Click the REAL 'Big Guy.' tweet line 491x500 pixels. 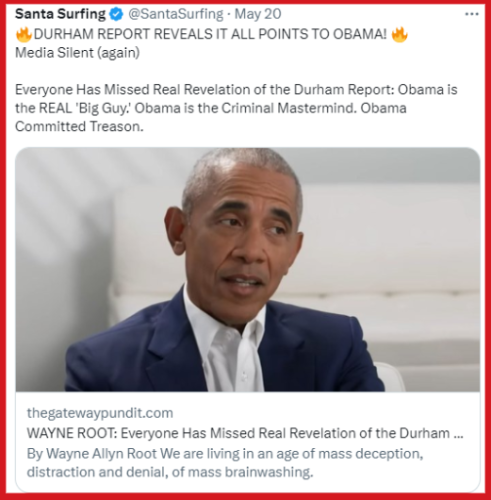[x=211, y=108]
